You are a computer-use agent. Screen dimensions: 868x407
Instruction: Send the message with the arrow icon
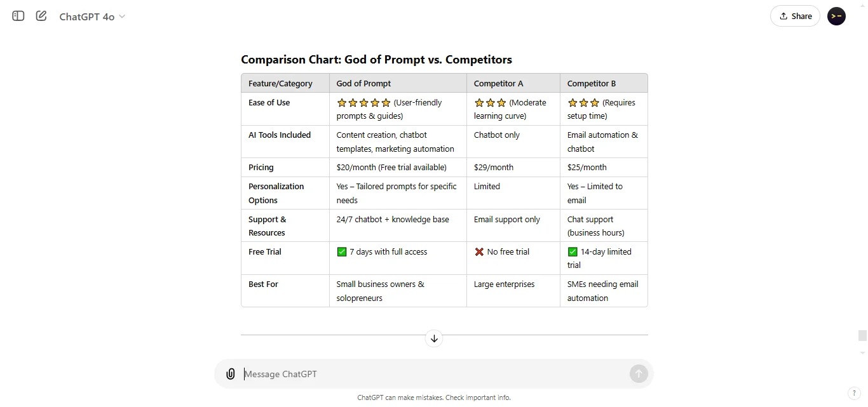[x=638, y=373]
